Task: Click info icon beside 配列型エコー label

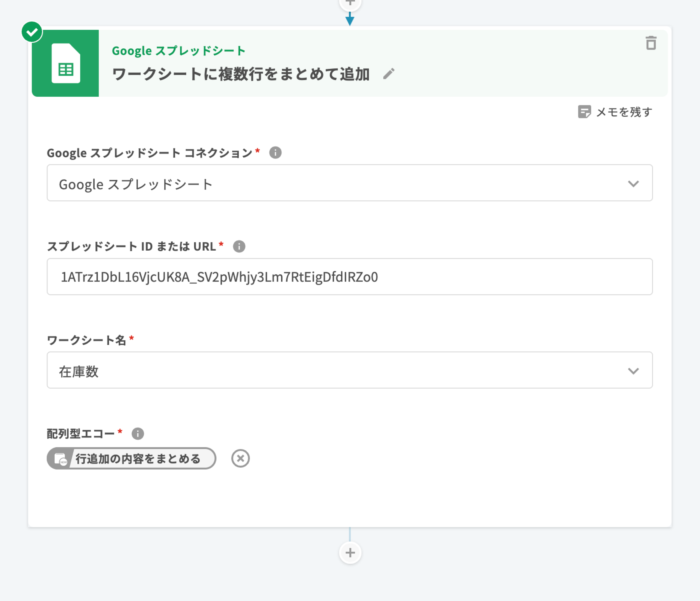Action: tap(138, 433)
